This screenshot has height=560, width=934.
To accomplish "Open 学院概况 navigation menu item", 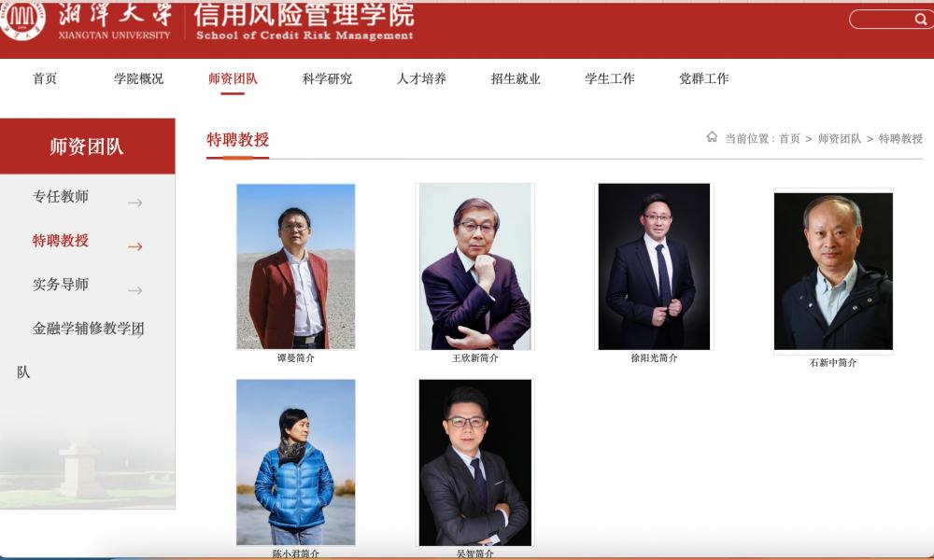I will click(139, 78).
